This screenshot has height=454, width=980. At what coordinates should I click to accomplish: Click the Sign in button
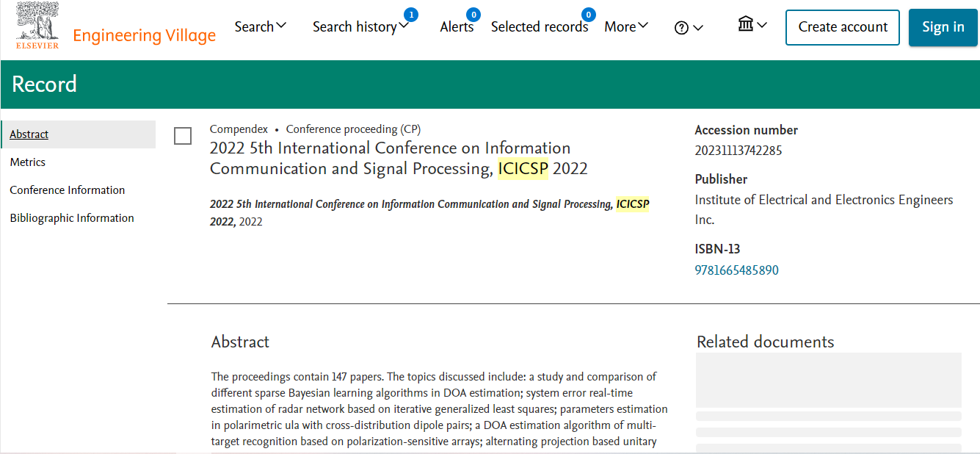pyautogui.click(x=943, y=28)
